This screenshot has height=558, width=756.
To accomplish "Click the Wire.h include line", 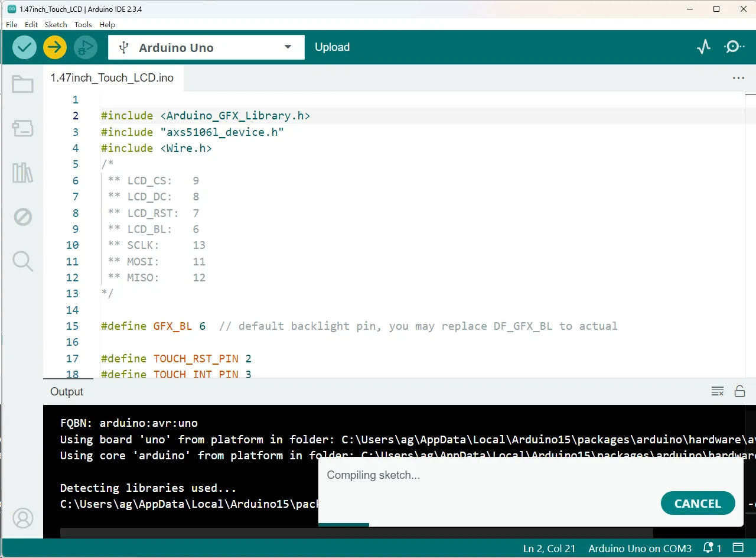I will pos(157,148).
